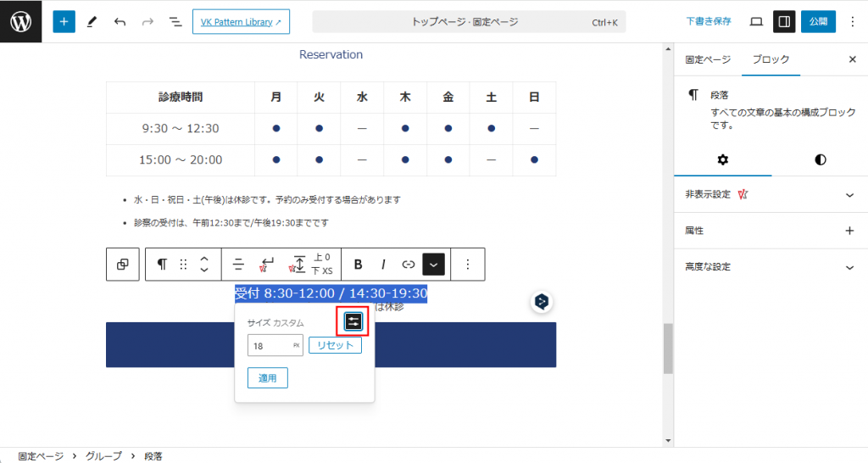Open block options three-dot menu
Viewport: 868px width, 463px height.
click(467, 264)
